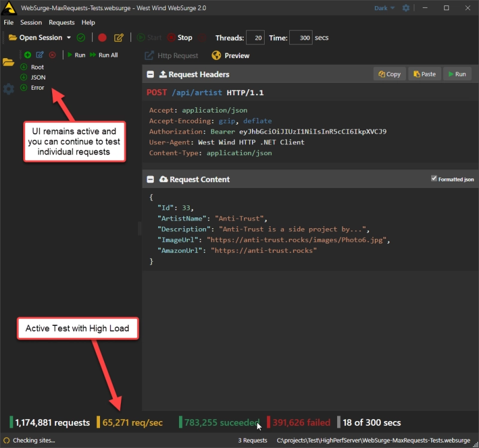Open the Session menu
This screenshot has height=448, width=479.
pos(31,22)
